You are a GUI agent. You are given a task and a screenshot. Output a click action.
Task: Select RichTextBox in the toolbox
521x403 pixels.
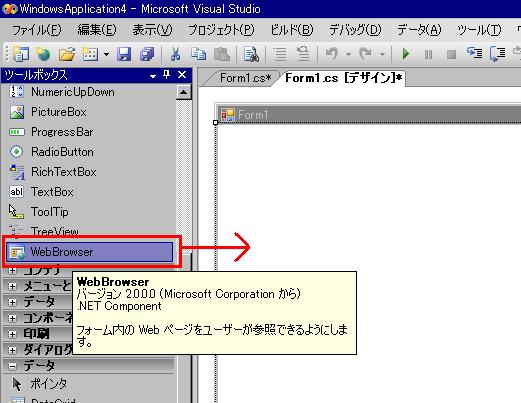coord(88,172)
